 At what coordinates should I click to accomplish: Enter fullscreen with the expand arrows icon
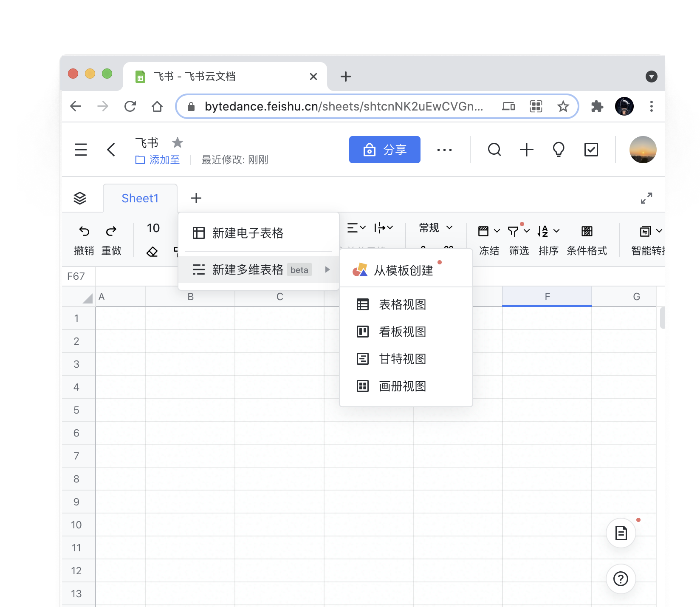pos(646,198)
